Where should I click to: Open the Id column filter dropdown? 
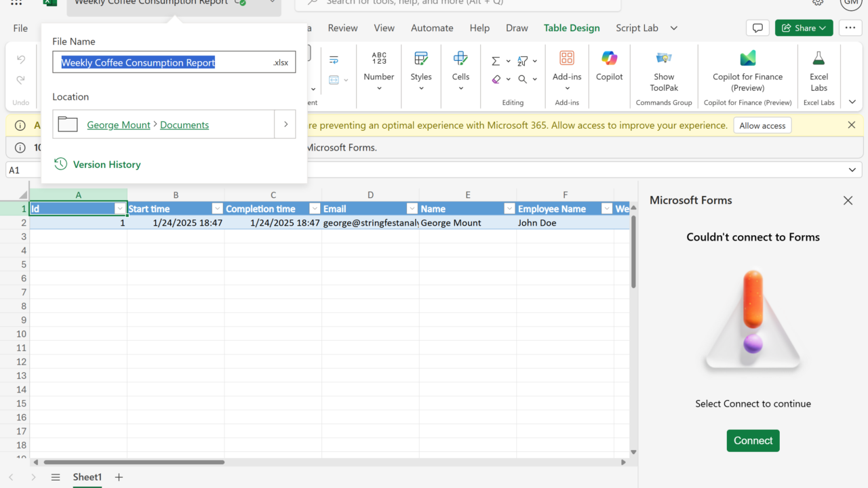[x=120, y=209]
